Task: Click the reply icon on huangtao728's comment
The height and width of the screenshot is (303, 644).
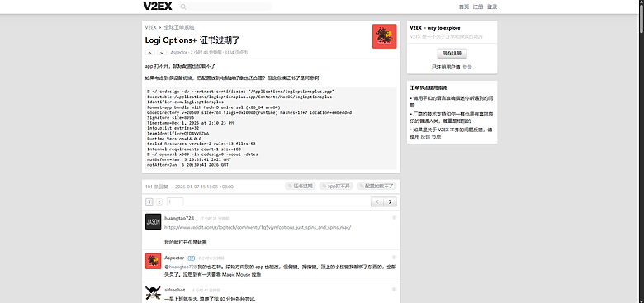Action: point(395,218)
